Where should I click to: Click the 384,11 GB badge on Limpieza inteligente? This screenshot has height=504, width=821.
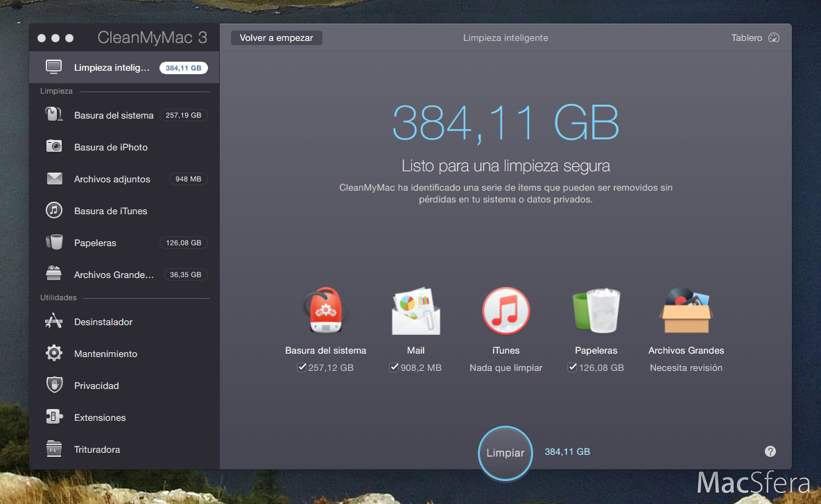pos(183,68)
